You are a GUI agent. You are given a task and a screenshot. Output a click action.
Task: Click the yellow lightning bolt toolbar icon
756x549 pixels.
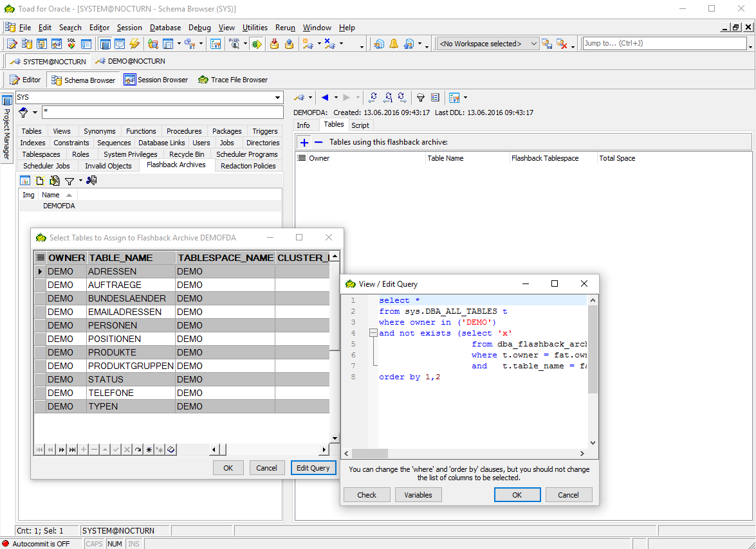click(134, 44)
